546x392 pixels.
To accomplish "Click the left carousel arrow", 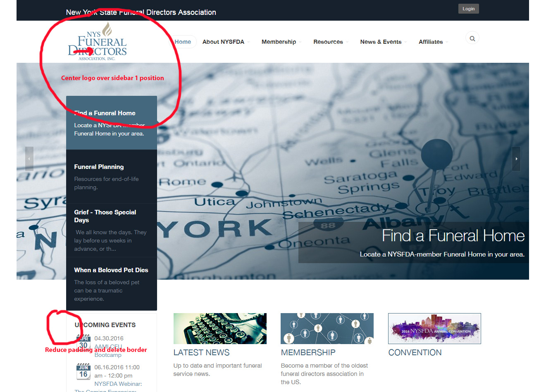I will [29, 159].
